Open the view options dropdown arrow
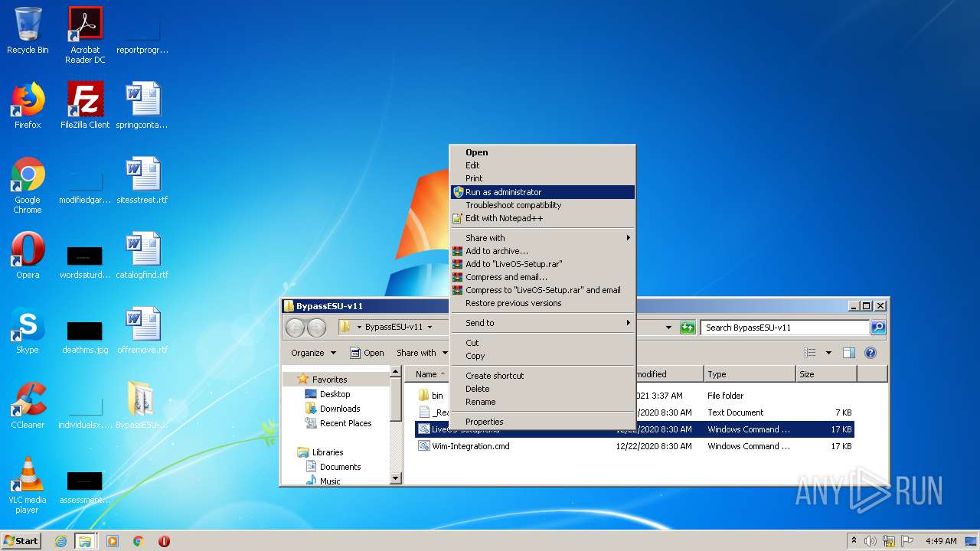 [828, 353]
